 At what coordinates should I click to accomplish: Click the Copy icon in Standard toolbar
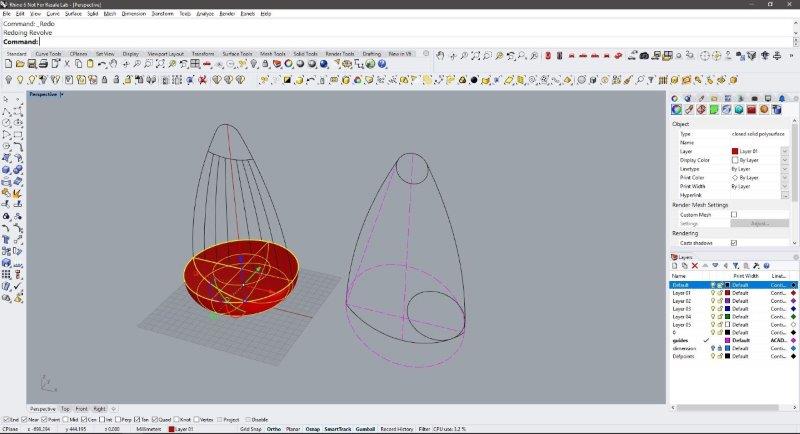coord(79,64)
